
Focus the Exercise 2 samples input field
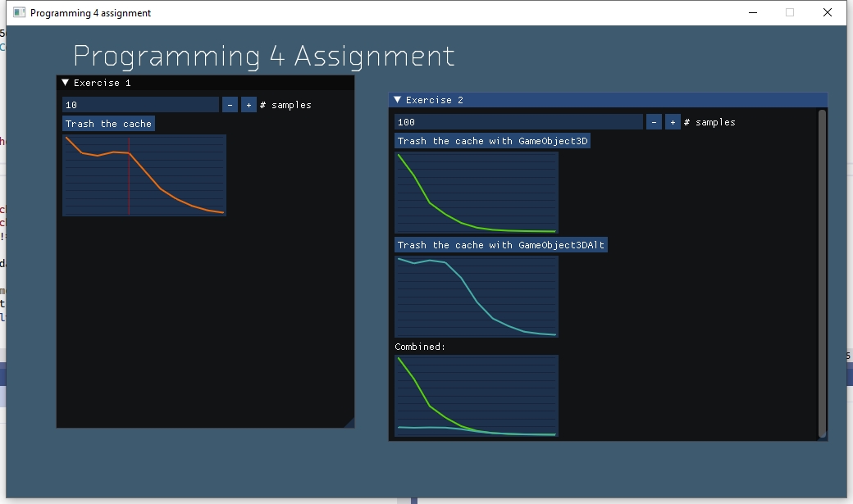(518, 122)
